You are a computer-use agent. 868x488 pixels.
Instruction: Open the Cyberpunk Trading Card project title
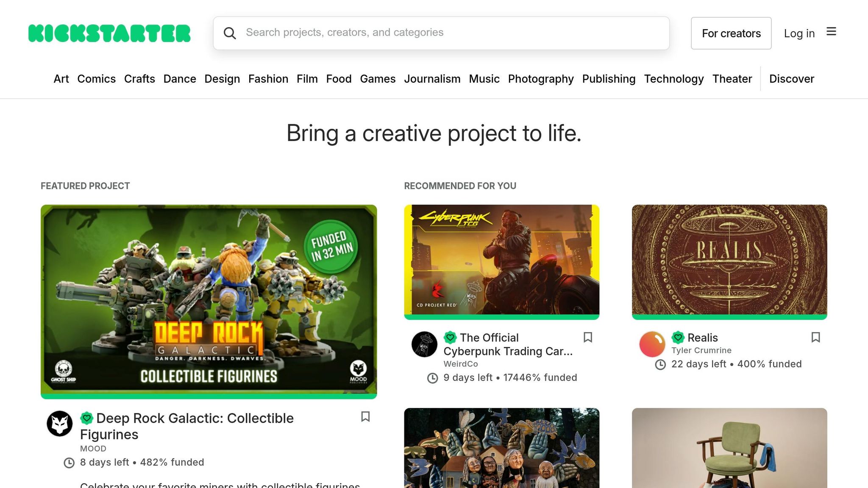click(x=508, y=344)
